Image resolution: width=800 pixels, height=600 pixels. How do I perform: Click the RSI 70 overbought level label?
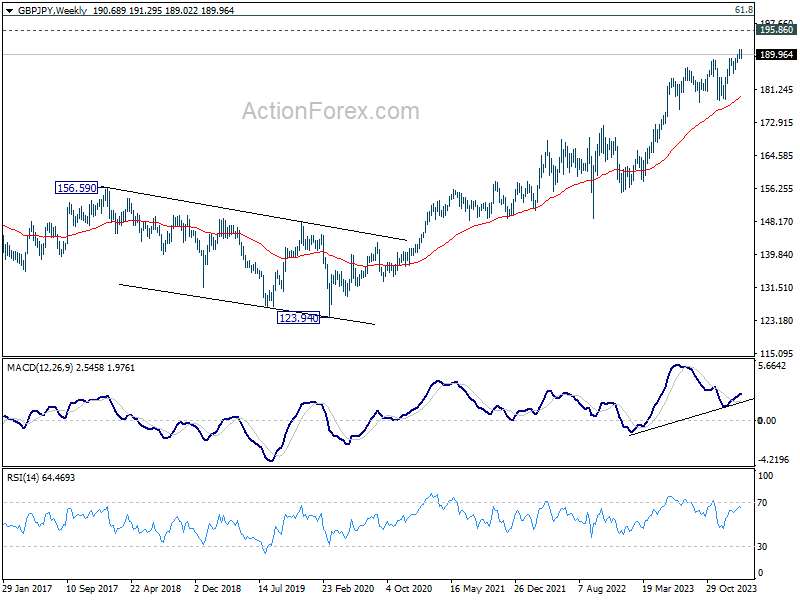click(762, 503)
